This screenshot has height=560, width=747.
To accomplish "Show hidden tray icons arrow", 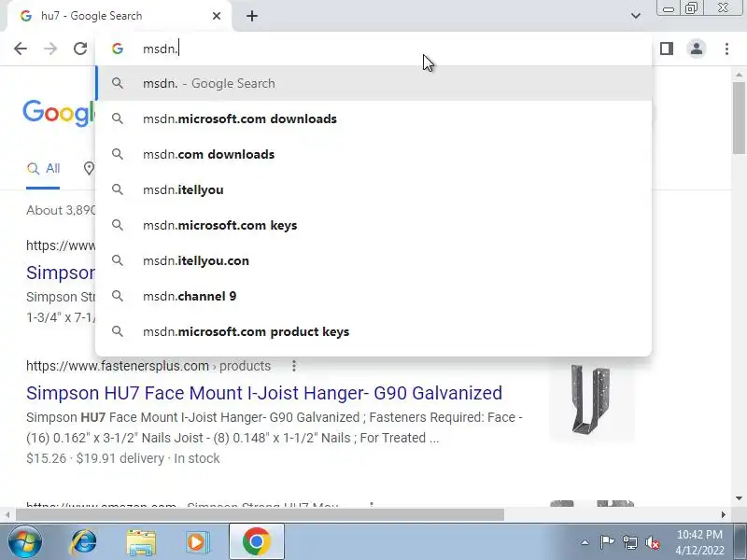I will (x=585, y=542).
